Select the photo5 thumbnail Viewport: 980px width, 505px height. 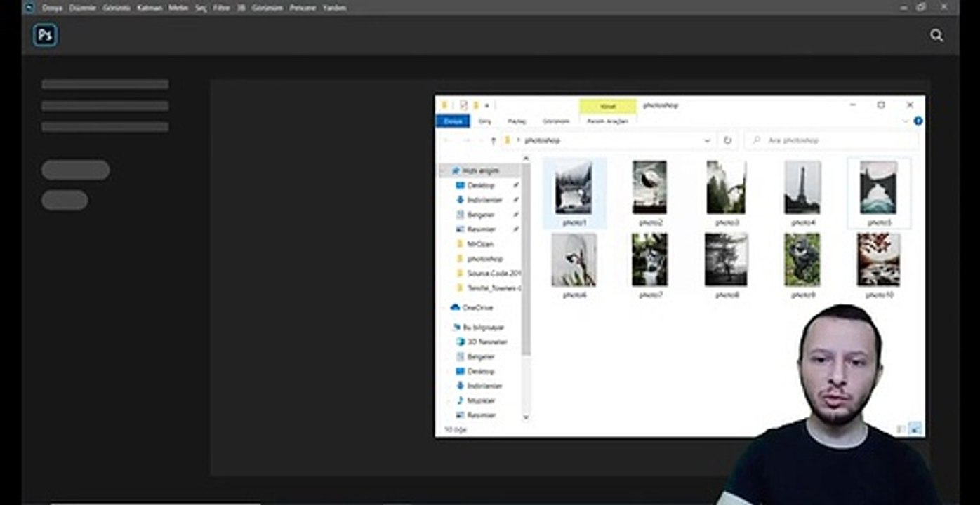coord(879,187)
